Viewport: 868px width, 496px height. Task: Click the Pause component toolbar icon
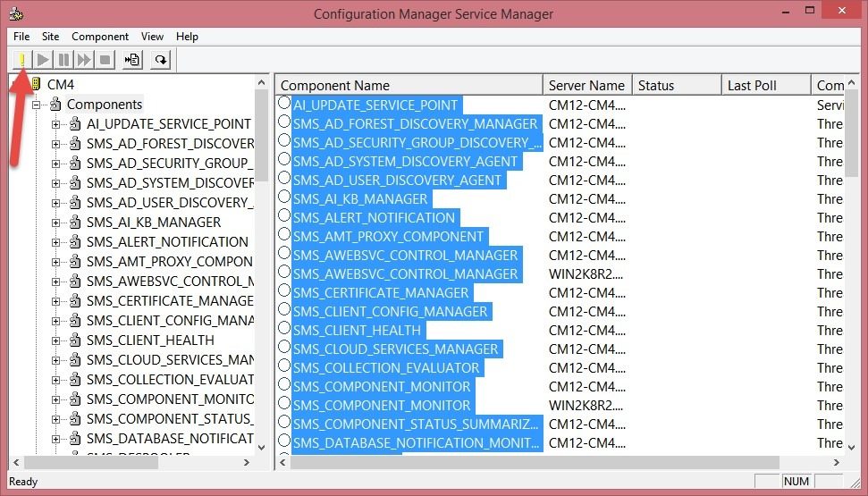coord(63,59)
